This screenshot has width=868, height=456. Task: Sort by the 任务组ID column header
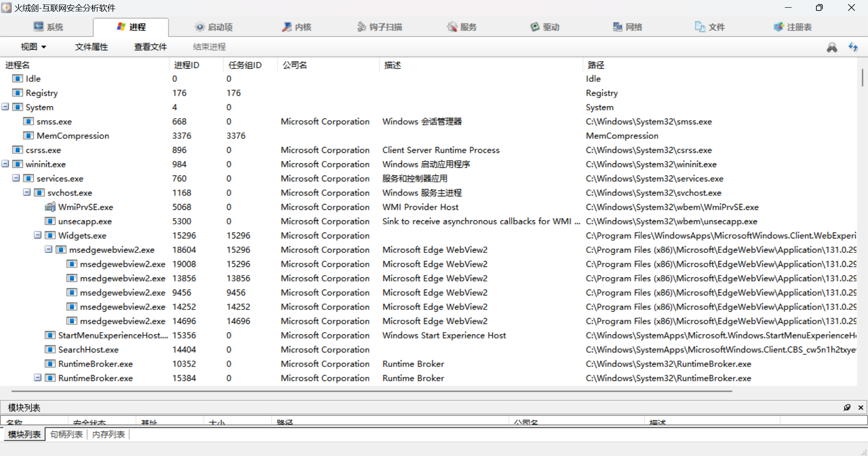click(x=250, y=65)
